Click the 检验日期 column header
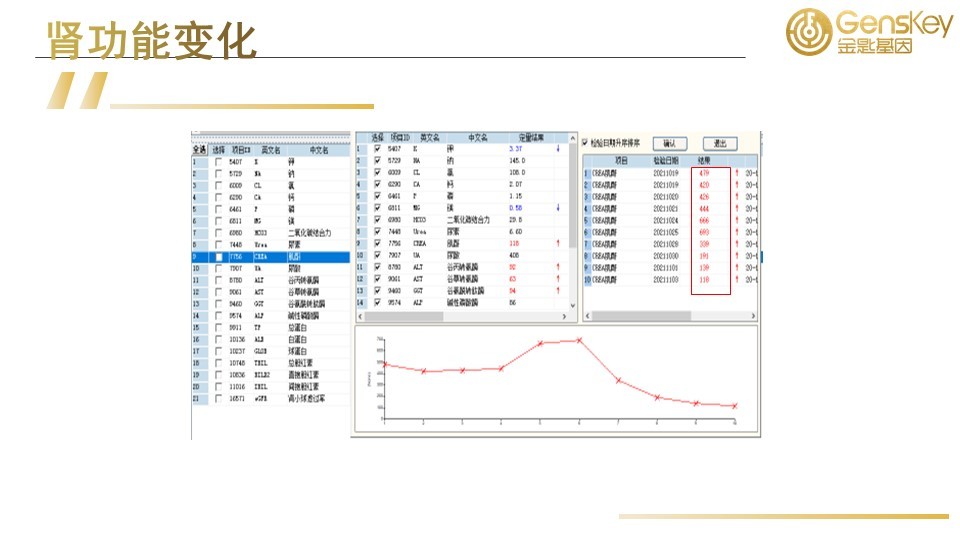 666,161
